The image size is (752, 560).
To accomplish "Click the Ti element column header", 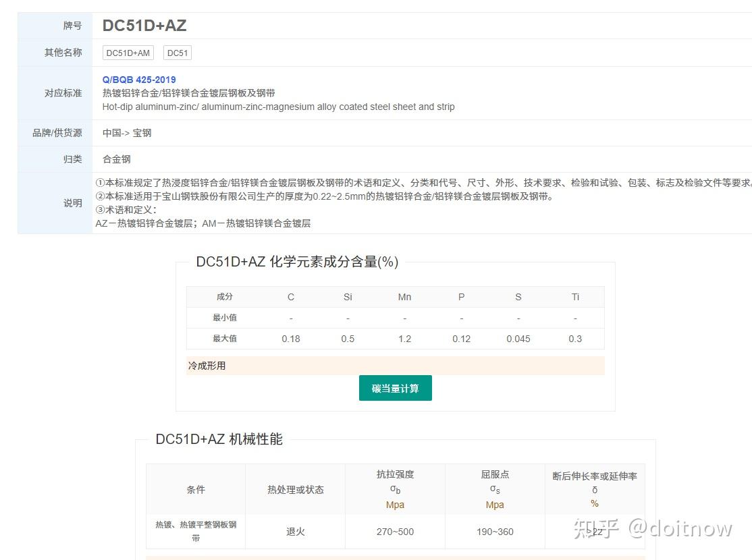I will [x=574, y=297].
